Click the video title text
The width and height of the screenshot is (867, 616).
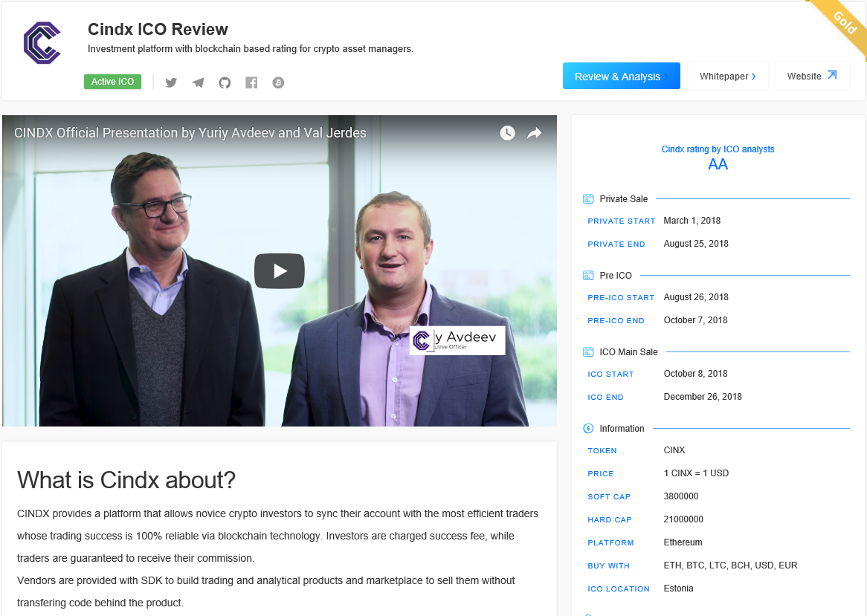[190, 132]
